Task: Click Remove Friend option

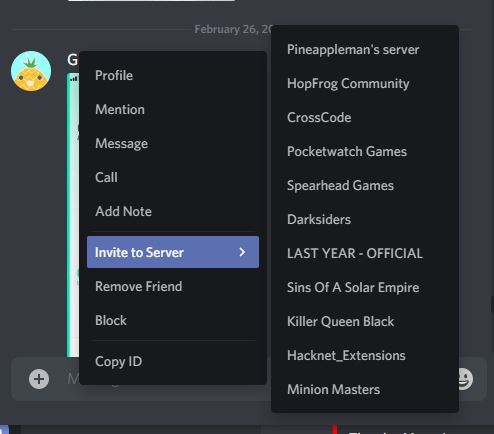Action: click(x=173, y=286)
